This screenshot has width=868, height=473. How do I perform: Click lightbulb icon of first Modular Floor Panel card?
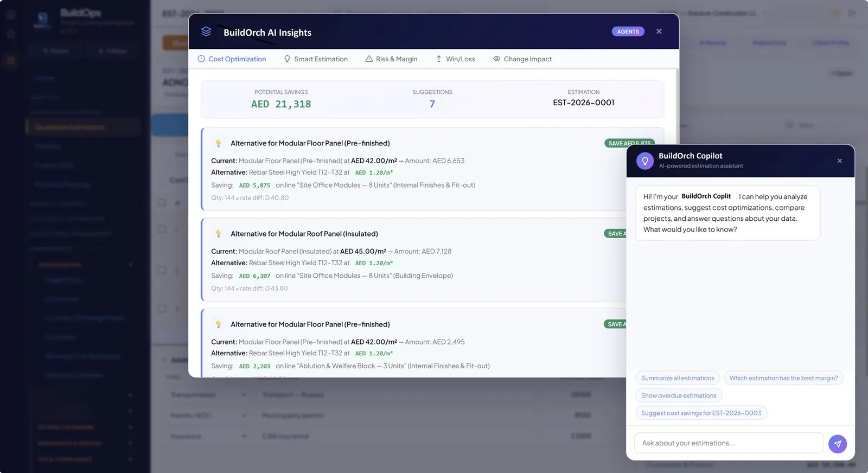pyautogui.click(x=219, y=143)
